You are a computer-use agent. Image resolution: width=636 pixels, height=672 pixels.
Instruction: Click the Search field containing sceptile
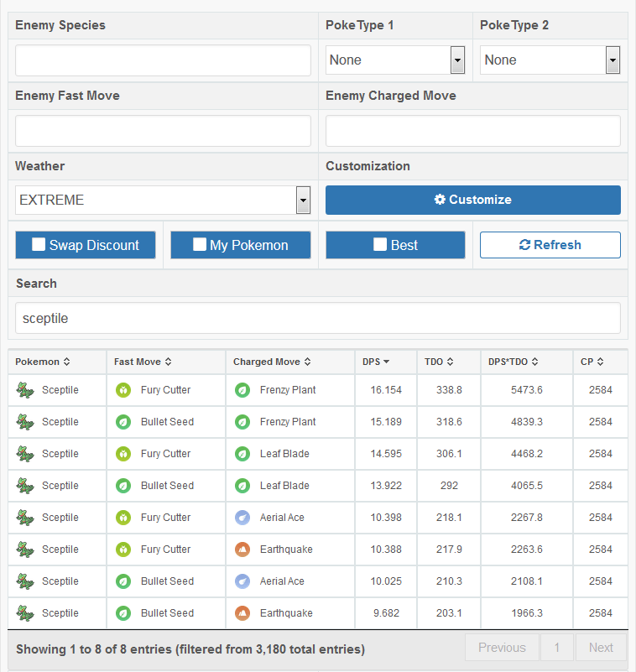(x=318, y=318)
